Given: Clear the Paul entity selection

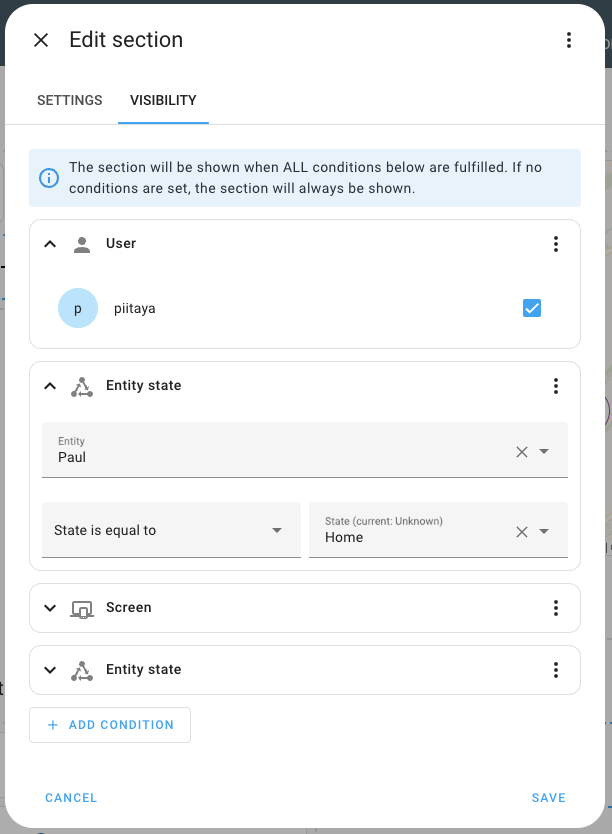Looking at the screenshot, I should click(x=520, y=451).
